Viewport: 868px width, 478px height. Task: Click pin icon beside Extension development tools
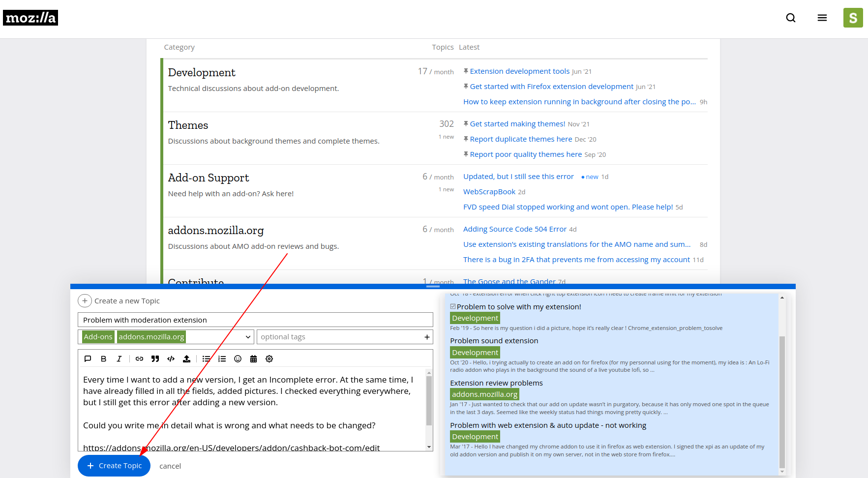click(466, 71)
